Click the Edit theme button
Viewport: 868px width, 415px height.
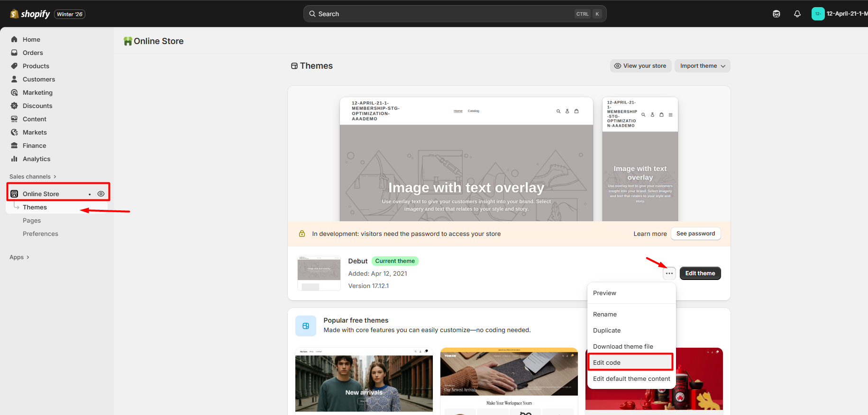(x=700, y=273)
